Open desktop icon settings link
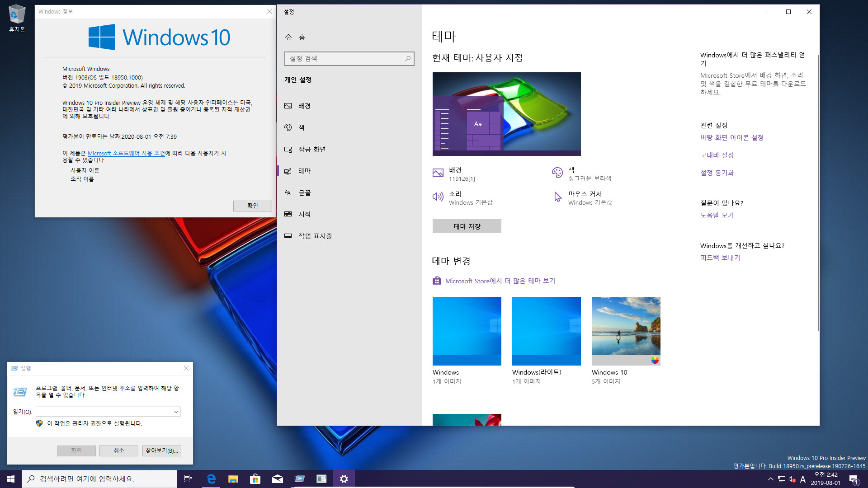The image size is (868, 488). coord(731,137)
